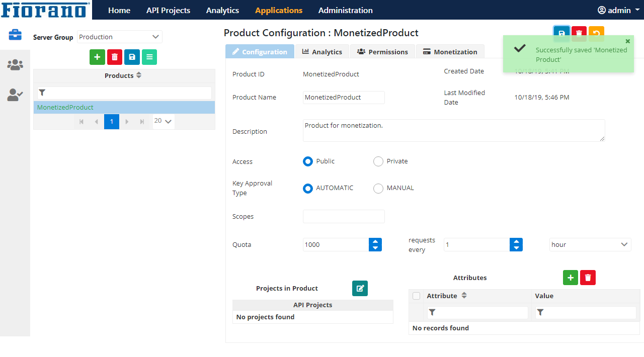644x357 pixels.
Task: Click the green add product button
Action: click(x=97, y=57)
